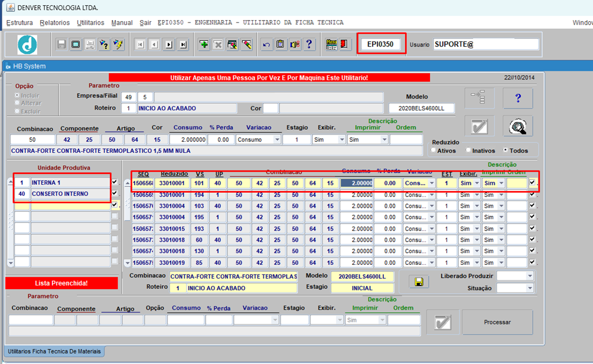Viewport: 593px width, 364px height.
Task: Select the Todos radio button
Action: (x=505, y=150)
